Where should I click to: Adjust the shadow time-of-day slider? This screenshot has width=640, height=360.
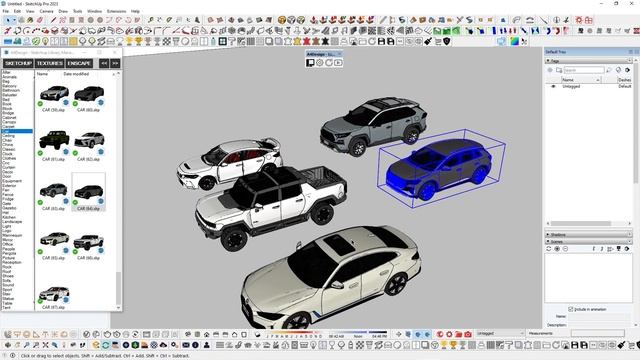tap(358, 333)
